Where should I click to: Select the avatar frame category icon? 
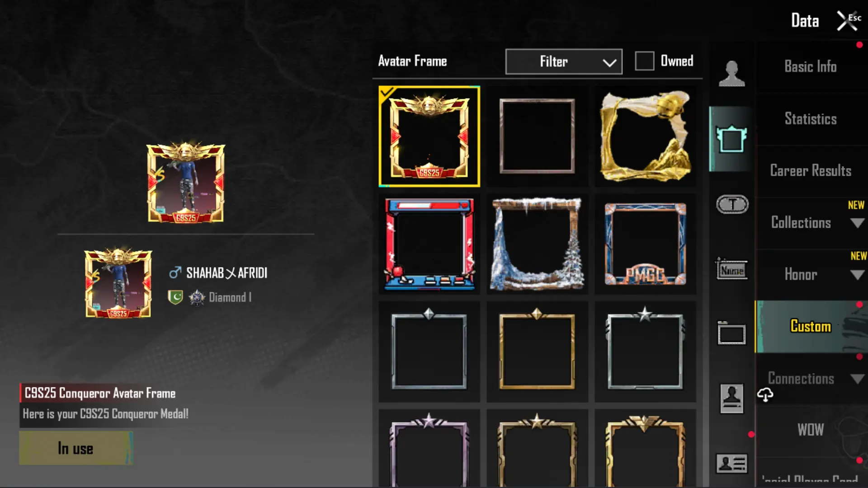(731, 139)
